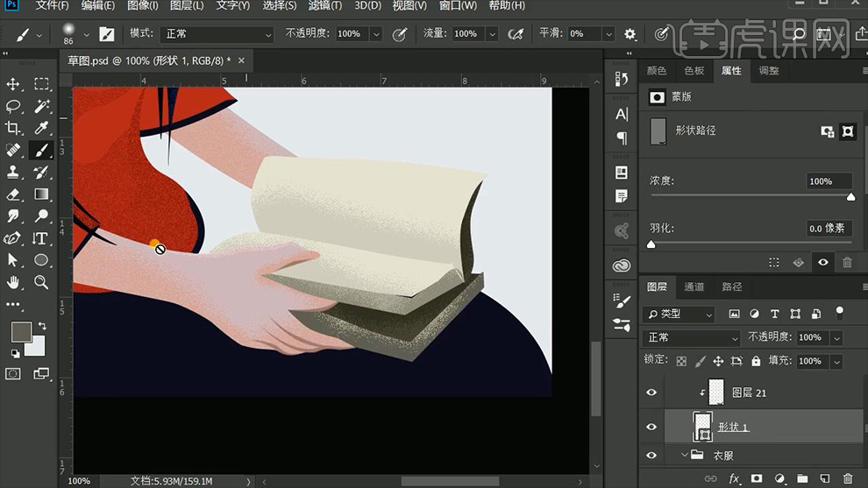Open the layer filter 类型 dropdown
The image size is (868, 488).
coord(679,315)
